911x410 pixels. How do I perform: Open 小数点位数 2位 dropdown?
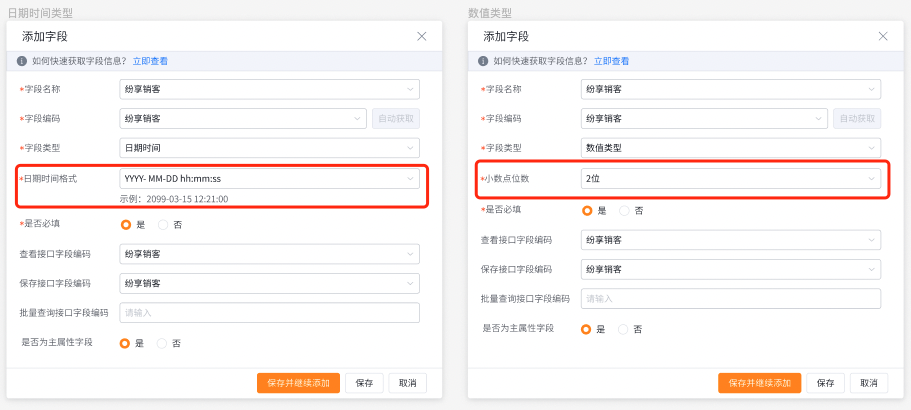[x=731, y=179]
